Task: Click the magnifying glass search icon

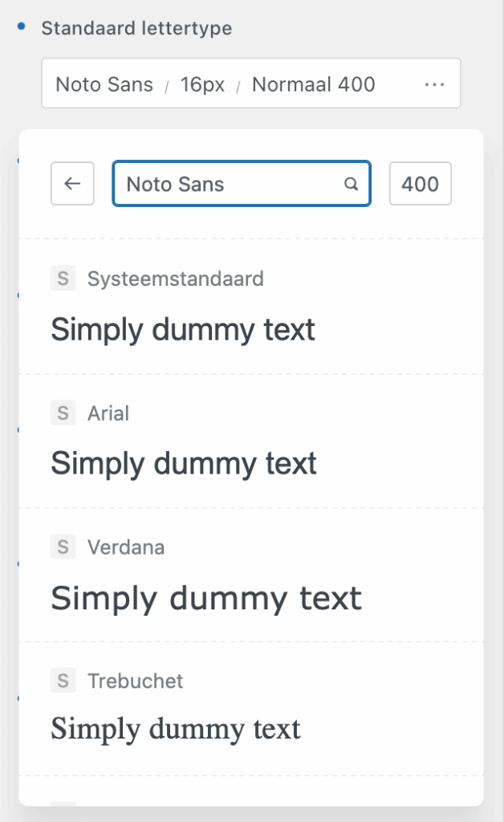Action: pos(351,184)
